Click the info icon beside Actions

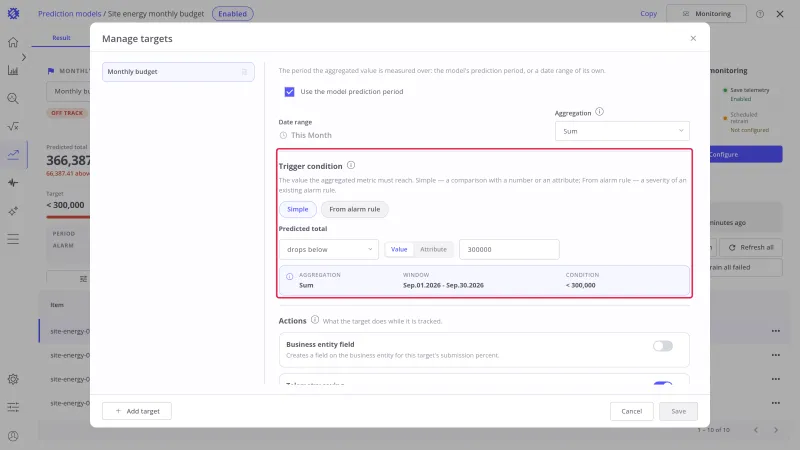click(x=315, y=320)
